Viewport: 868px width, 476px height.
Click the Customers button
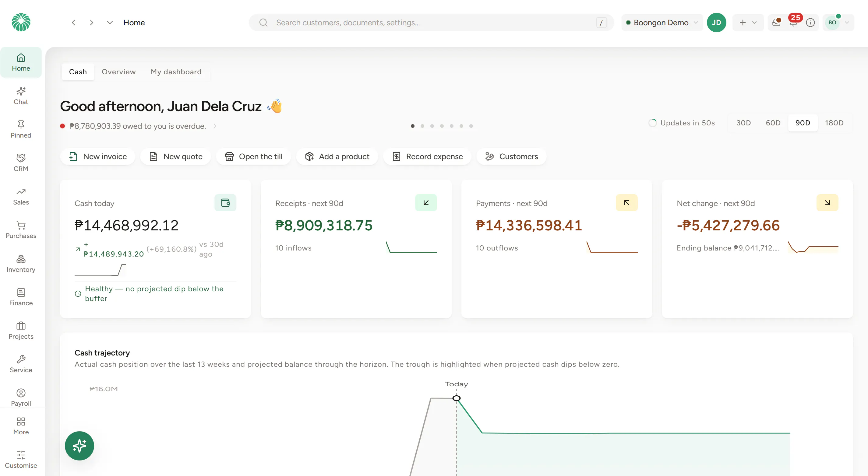(x=511, y=156)
